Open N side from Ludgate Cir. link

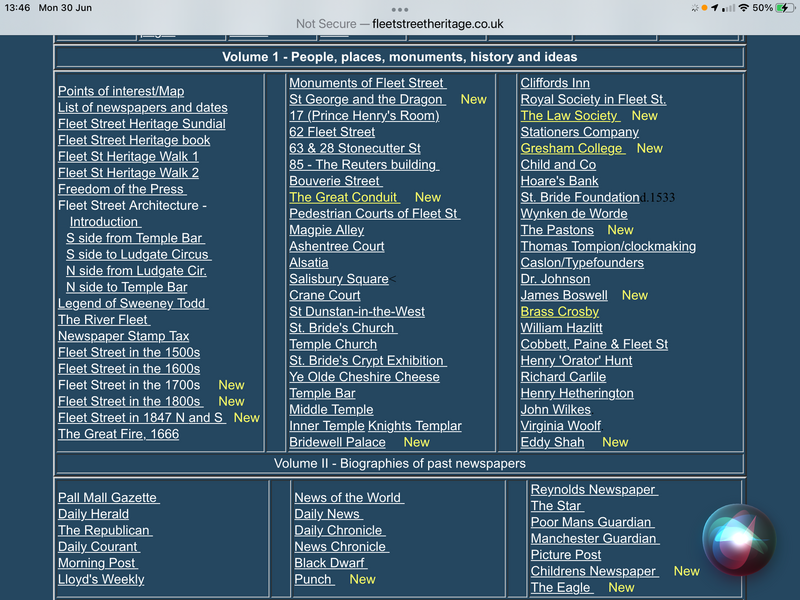click(136, 271)
